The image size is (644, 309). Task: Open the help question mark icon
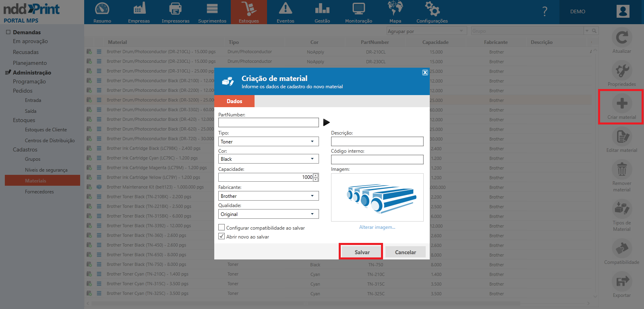(x=545, y=12)
